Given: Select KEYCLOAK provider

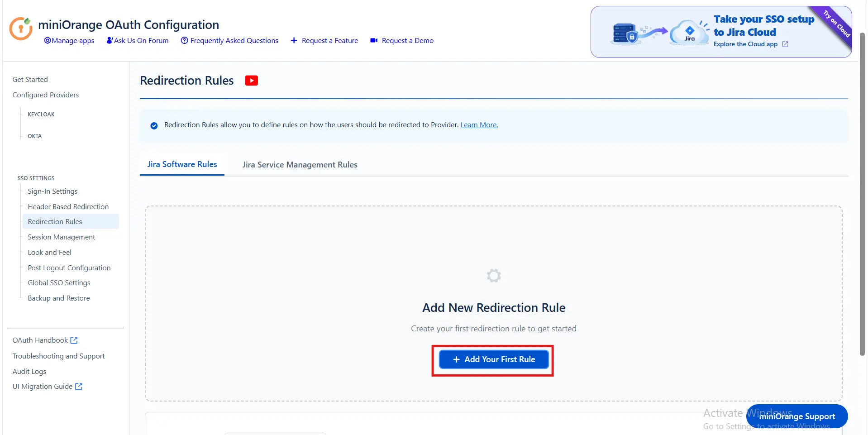Looking at the screenshot, I should tap(41, 115).
